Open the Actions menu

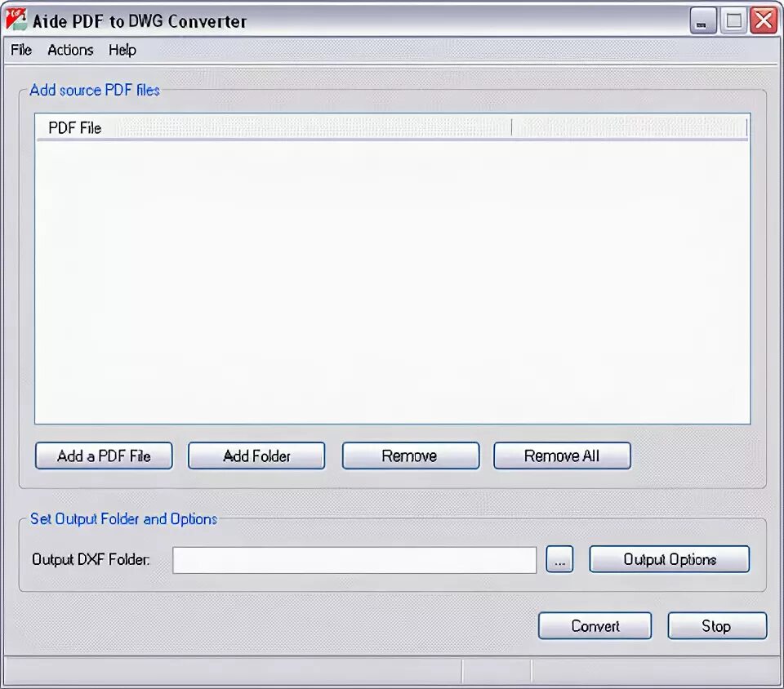(70, 50)
